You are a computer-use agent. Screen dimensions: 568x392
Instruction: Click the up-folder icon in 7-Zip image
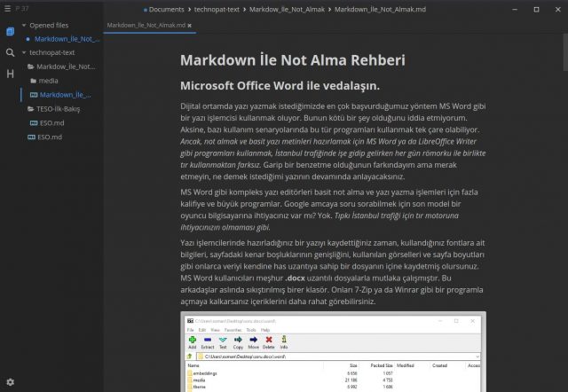tap(189, 357)
